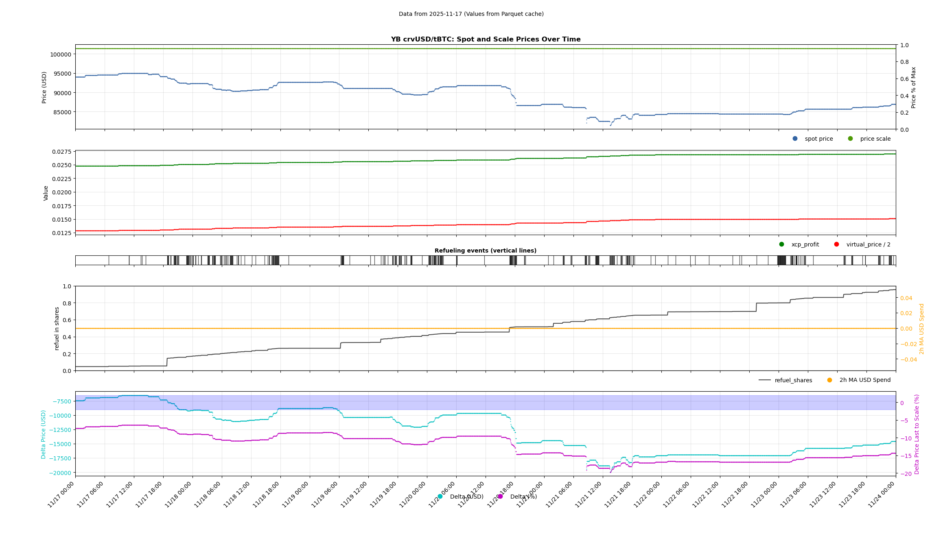Click the 2h MA USD Spend axis label
Image resolution: width=943 pixels, height=560 pixels.
(922, 329)
